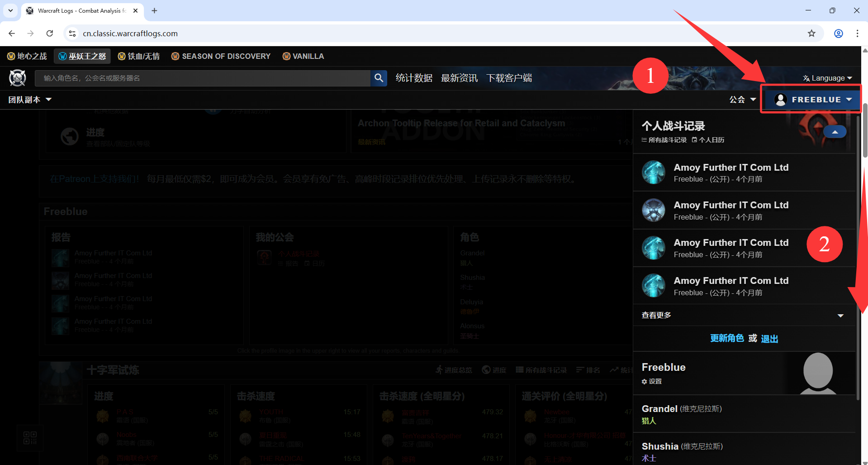Focus the character or guild search field
The height and width of the screenshot is (465, 868).
click(203, 78)
